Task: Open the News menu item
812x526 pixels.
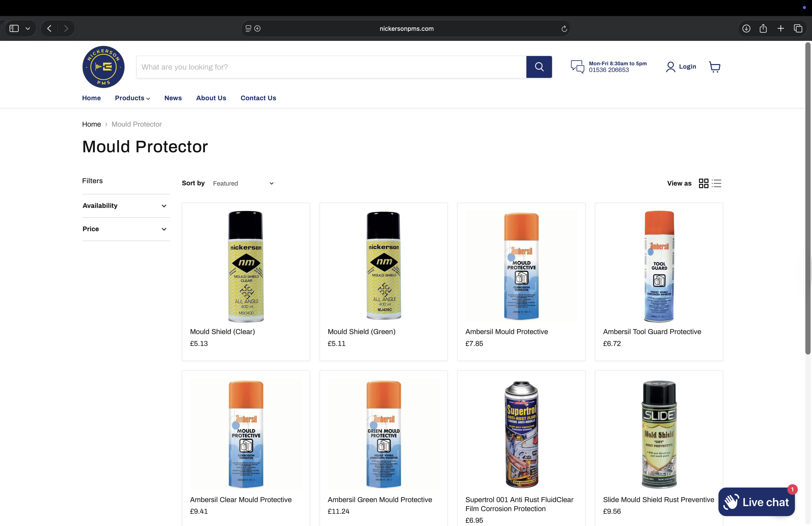Action: point(173,98)
